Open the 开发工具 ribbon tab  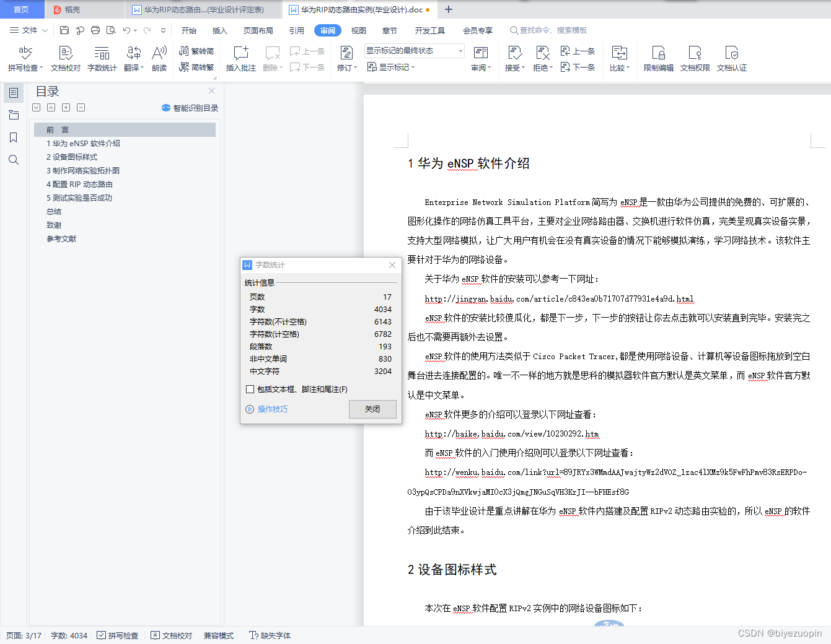click(x=430, y=30)
